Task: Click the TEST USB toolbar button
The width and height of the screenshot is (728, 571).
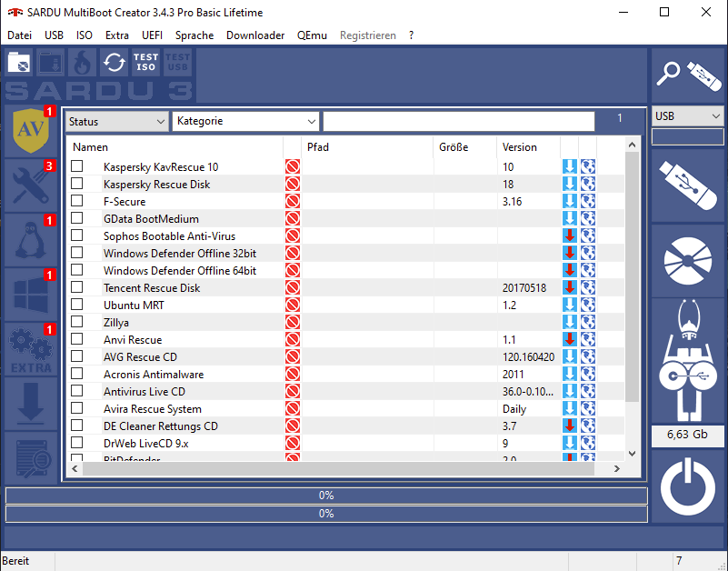Action: [177, 62]
